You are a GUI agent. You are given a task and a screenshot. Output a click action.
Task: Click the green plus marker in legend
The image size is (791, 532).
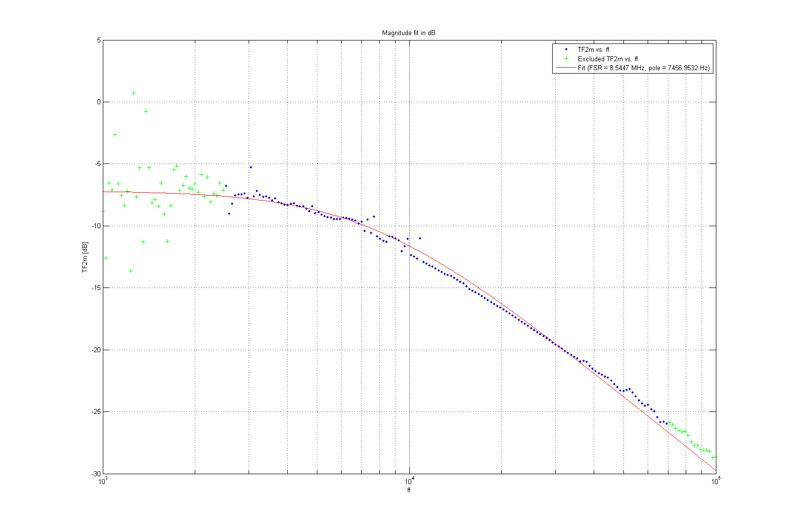click(x=567, y=58)
